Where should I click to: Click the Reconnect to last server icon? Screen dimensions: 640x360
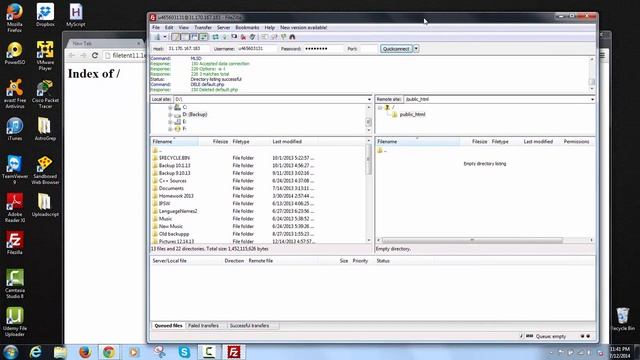click(253, 37)
